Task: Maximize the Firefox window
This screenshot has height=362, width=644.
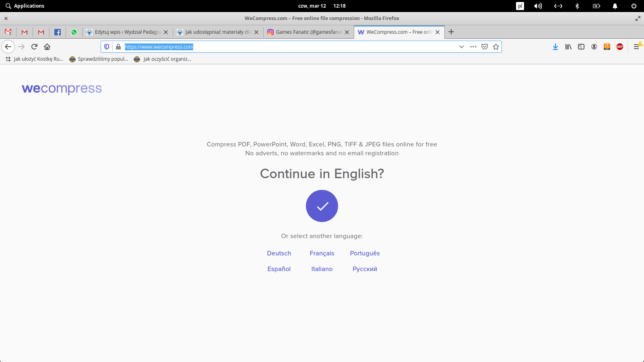Action: [638, 19]
